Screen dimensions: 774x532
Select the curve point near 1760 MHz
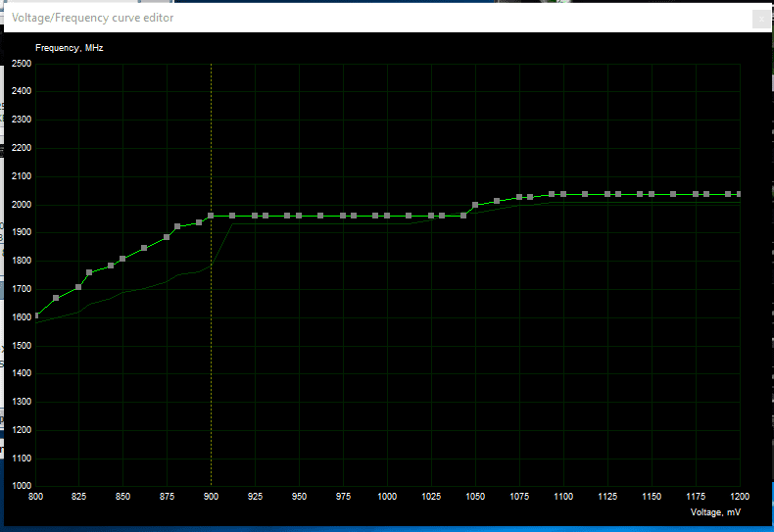click(89, 273)
